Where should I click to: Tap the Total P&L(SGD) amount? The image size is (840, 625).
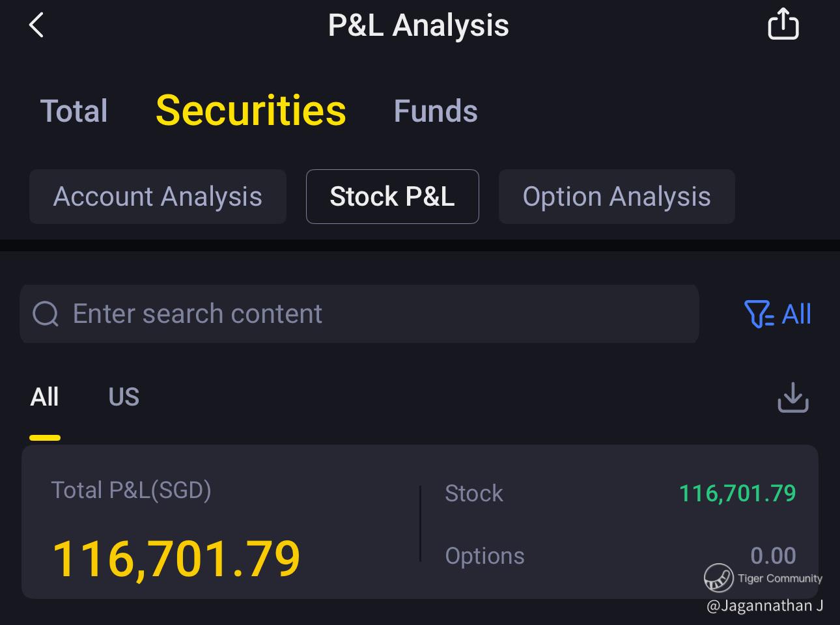coord(176,559)
